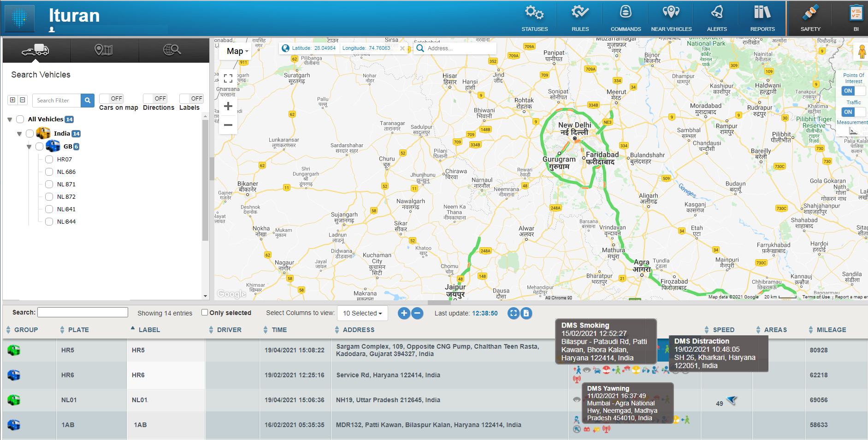
Task: Open the 10 Selected columns dropdown
Action: click(x=362, y=313)
